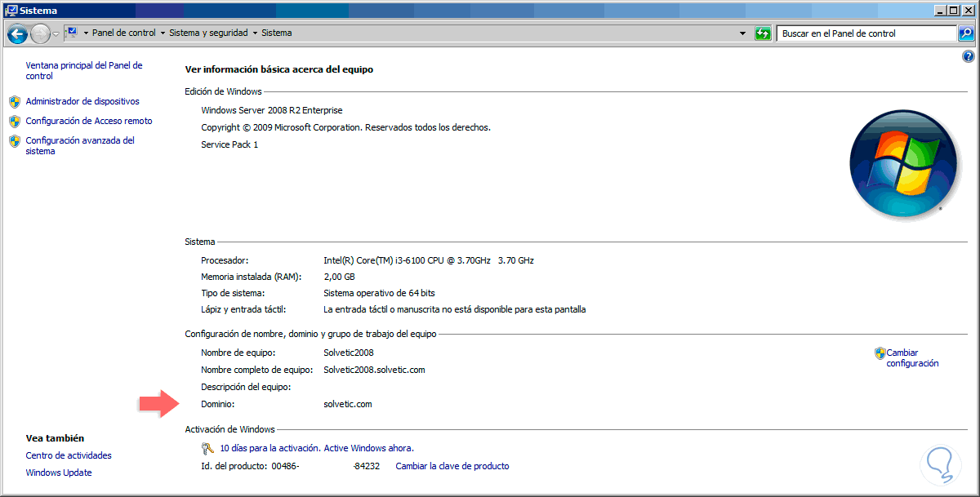Close the Sistema window
The image size is (980, 497).
[967, 10]
